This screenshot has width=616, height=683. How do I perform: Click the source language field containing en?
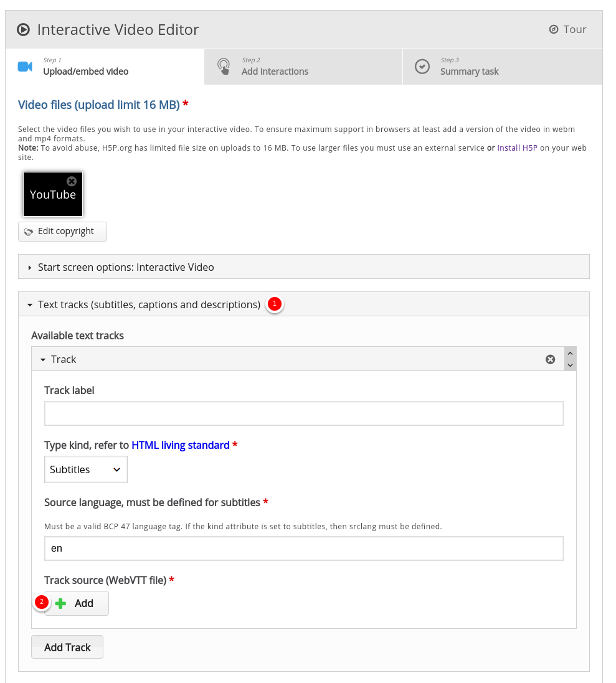(x=304, y=549)
